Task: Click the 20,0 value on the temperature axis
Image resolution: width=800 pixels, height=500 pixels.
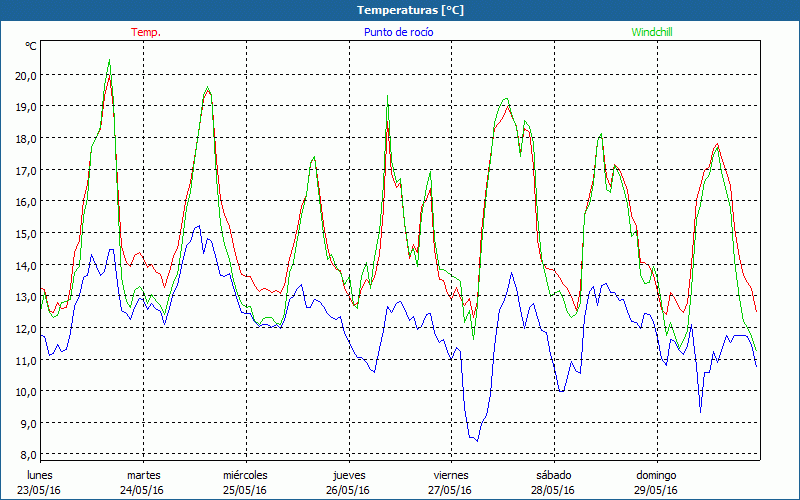Action: (25, 75)
